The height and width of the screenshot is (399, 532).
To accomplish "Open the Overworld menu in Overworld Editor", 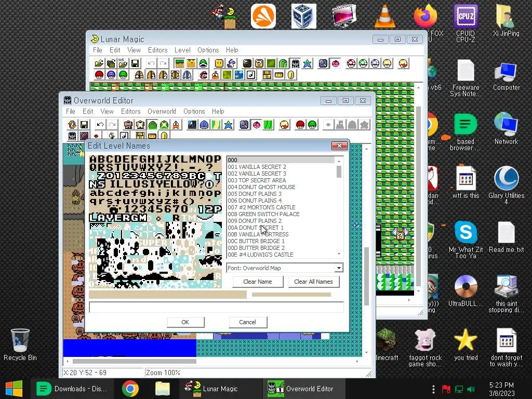I will tap(162, 111).
